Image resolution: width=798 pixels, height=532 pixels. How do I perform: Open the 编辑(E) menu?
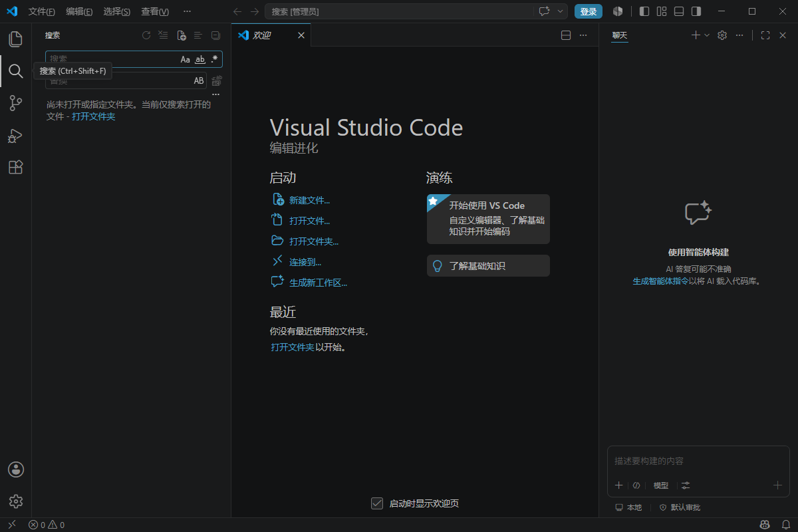[79, 11]
